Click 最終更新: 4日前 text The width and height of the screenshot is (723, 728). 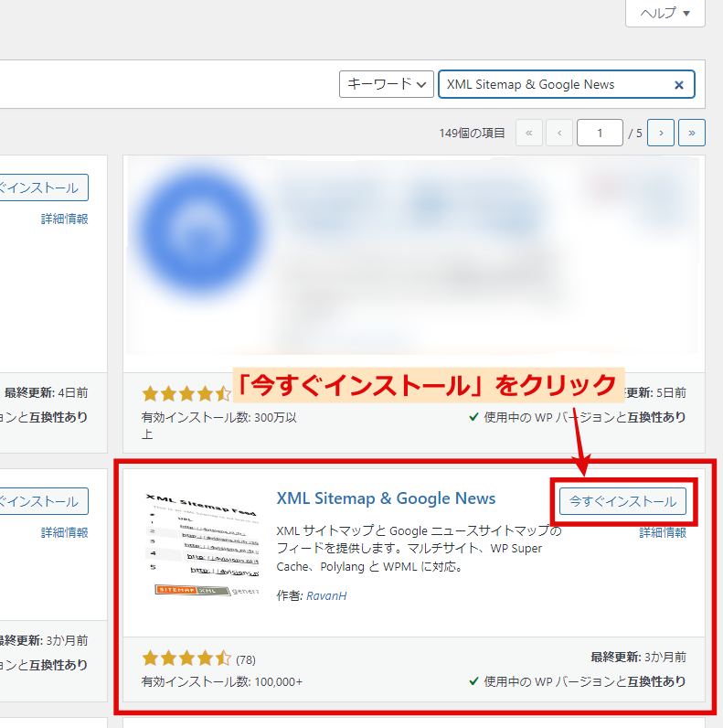coord(47,392)
